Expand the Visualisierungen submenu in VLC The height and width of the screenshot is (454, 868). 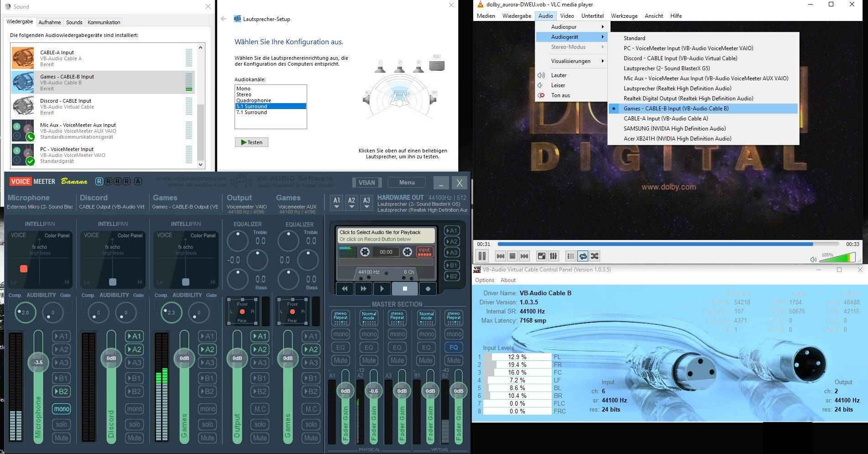[571, 61]
